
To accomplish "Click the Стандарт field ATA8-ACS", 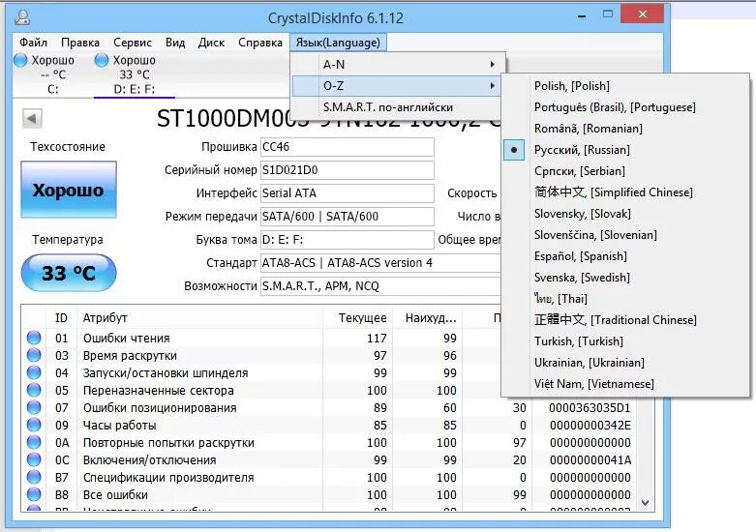I will [x=380, y=263].
